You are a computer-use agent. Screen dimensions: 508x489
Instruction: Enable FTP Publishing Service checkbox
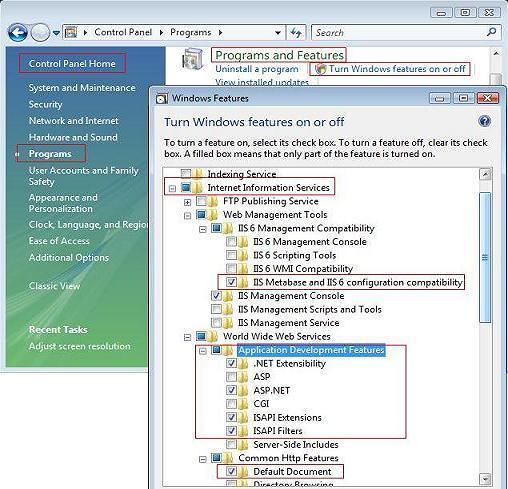pos(201,201)
